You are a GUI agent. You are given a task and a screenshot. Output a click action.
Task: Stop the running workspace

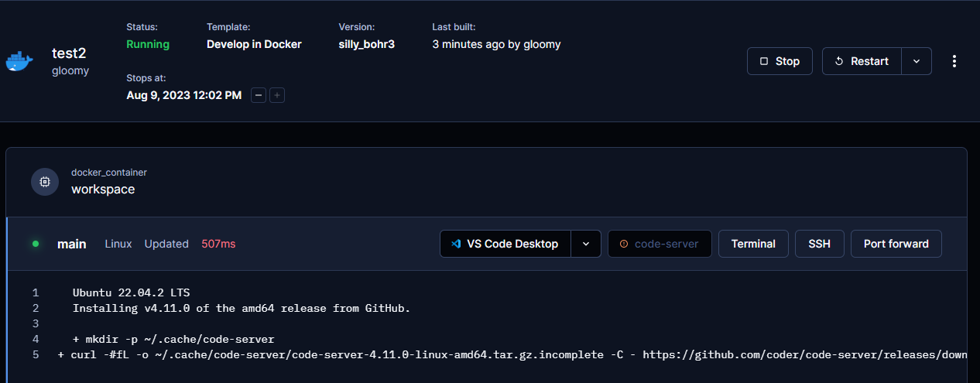779,61
